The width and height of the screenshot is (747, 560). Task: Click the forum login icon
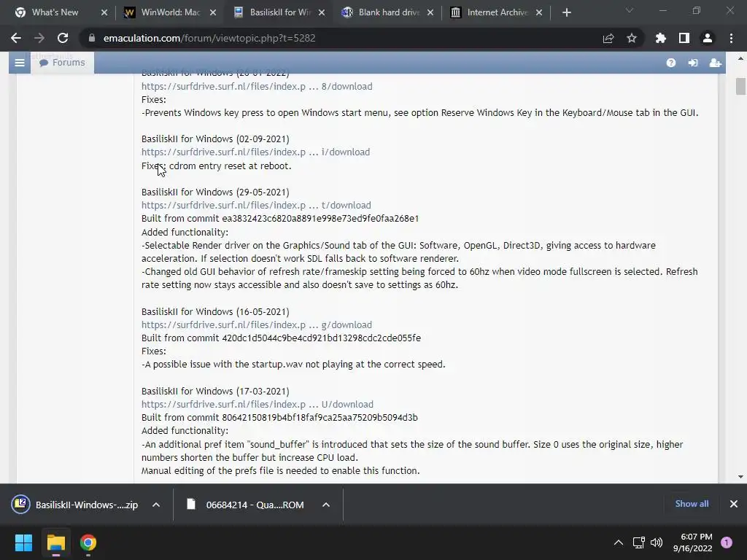(693, 63)
